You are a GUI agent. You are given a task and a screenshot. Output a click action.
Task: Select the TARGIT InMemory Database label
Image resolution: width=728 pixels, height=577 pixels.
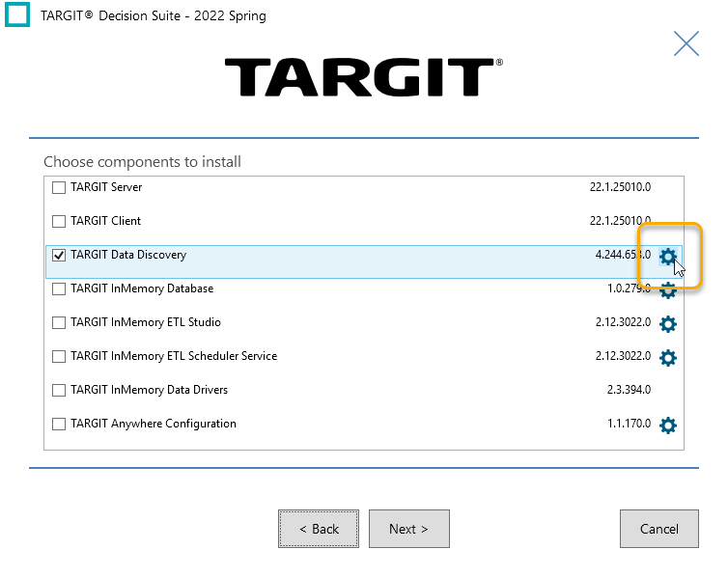tap(142, 288)
